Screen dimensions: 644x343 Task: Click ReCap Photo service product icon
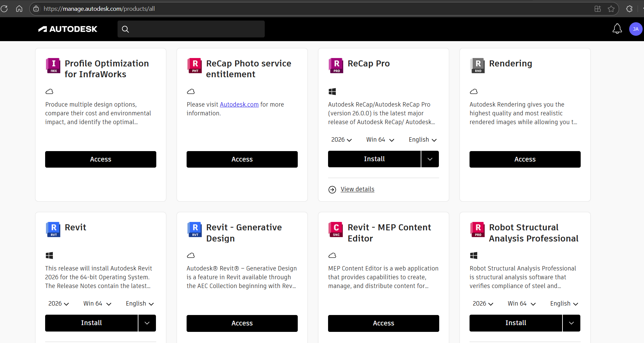(195, 65)
